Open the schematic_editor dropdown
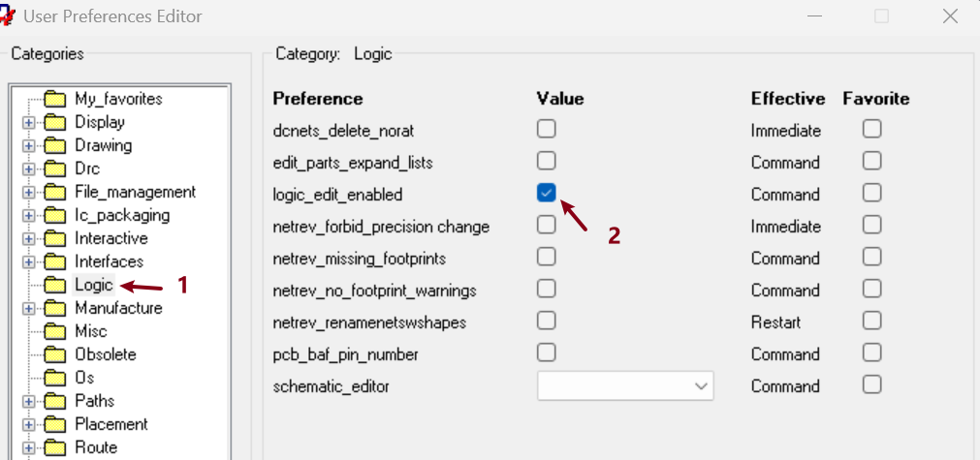The image size is (980, 460). tap(700, 385)
